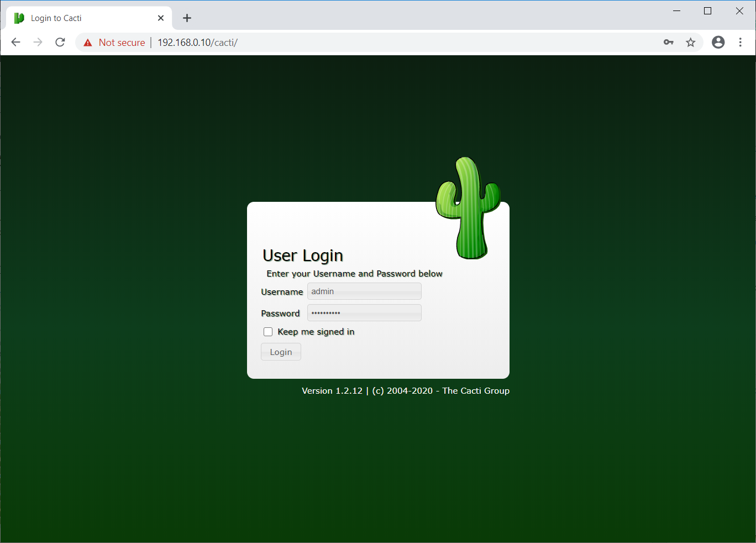
Task: Click the 'Keep me signed in' label
Action: (316, 332)
